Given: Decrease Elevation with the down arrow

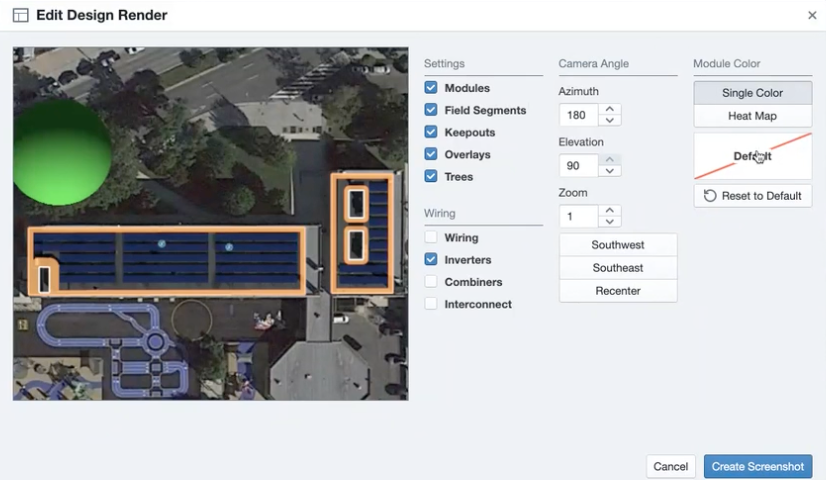Looking at the screenshot, I should click(x=609, y=171).
